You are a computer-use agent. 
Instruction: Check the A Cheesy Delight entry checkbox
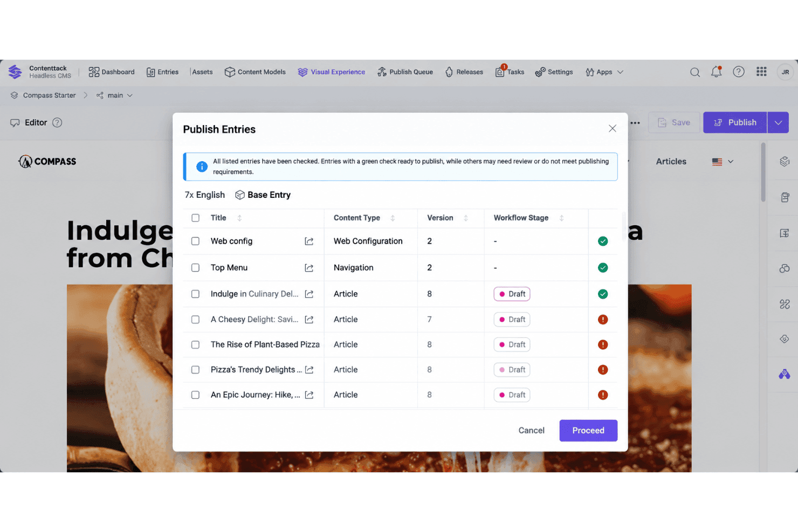(195, 320)
